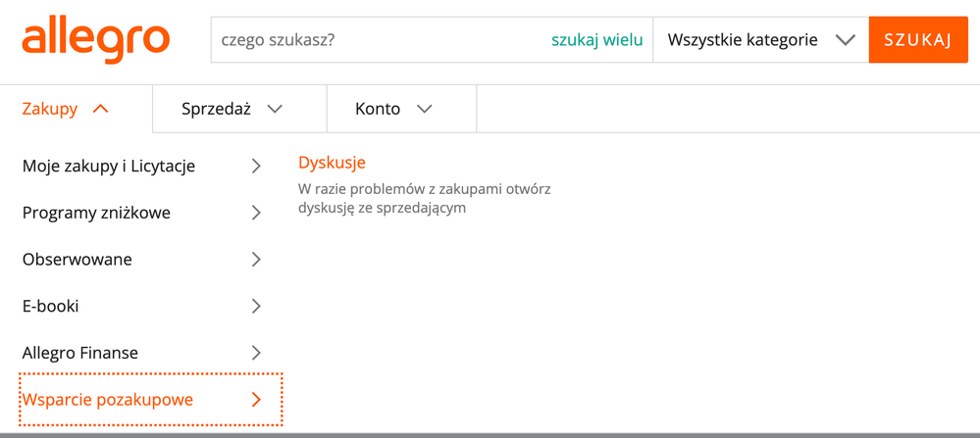Click the chevron next to Konto
The width and height of the screenshot is (980, 438).
(425, 109)
